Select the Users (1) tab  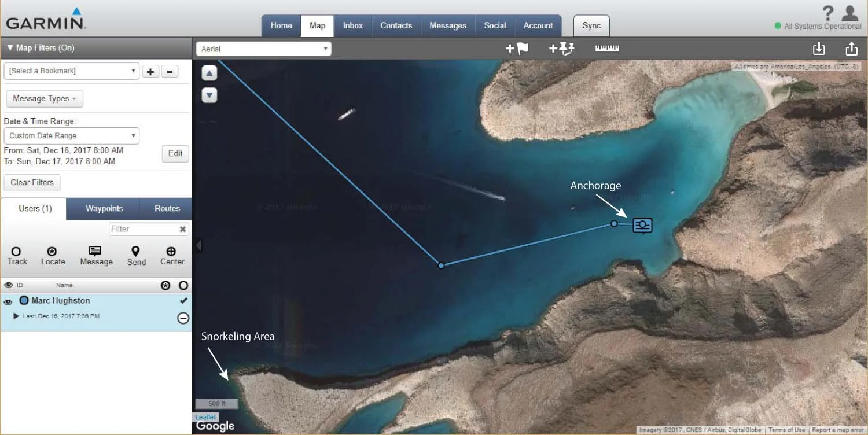(34, 208)
